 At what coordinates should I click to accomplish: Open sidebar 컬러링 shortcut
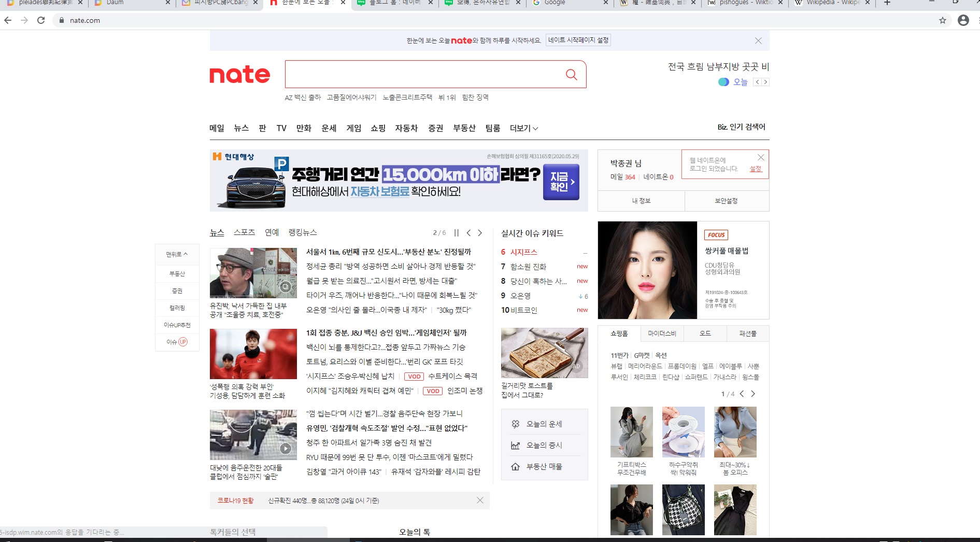pyautogui.click(x=177, y=308)
